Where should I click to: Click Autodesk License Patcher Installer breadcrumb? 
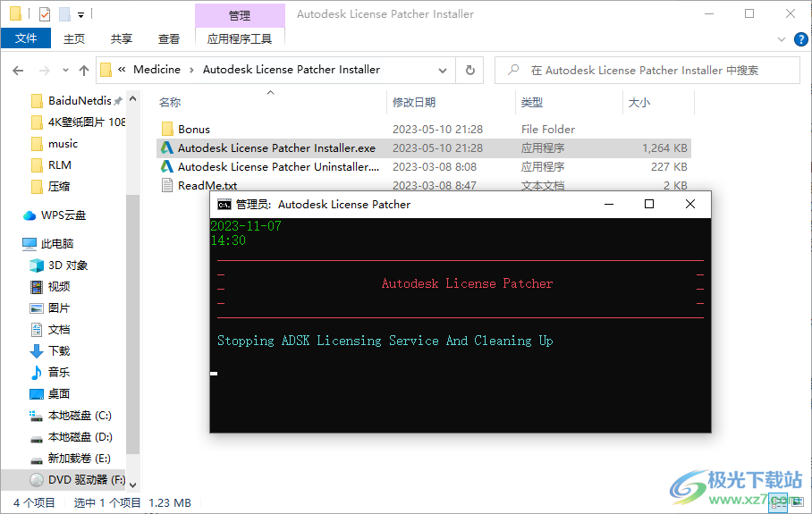coord(292,70)
